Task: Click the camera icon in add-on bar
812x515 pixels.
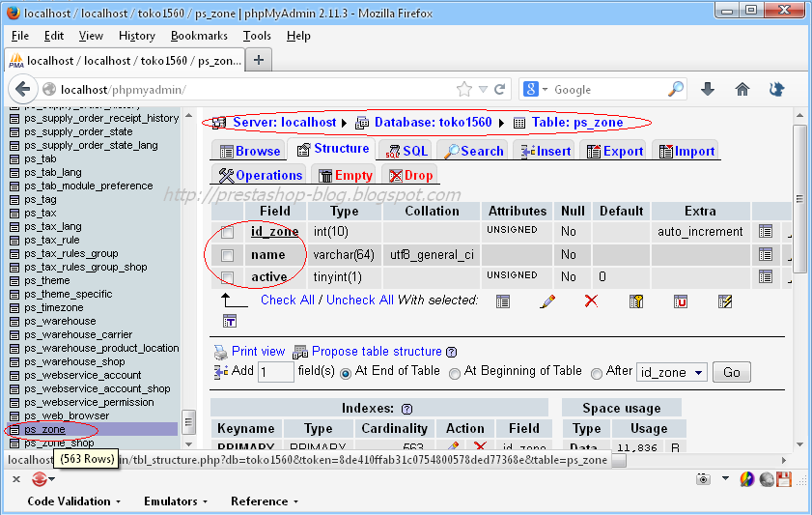Action: coord(703,478)
